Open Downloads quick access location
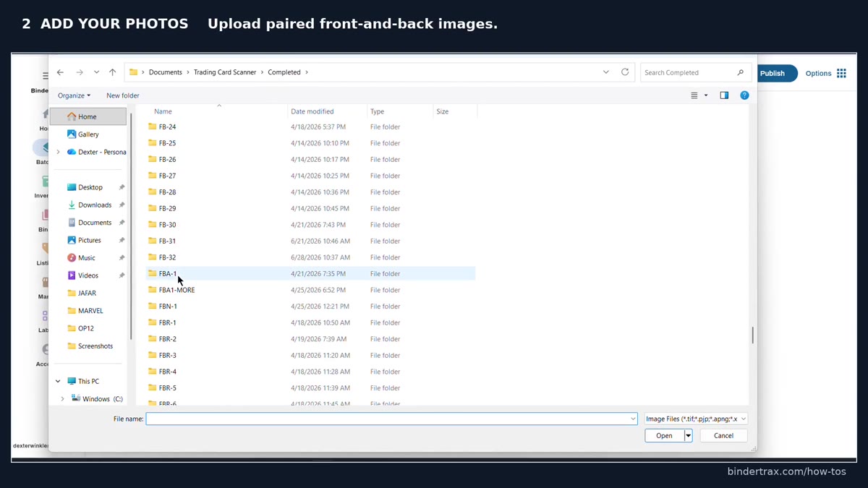 click(94, 205)
